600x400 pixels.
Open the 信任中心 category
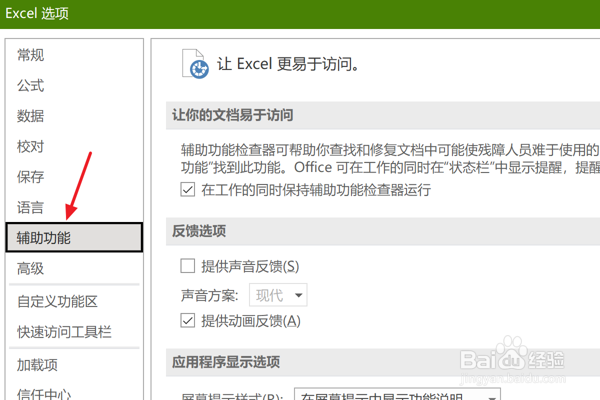(x=44, y=393)
